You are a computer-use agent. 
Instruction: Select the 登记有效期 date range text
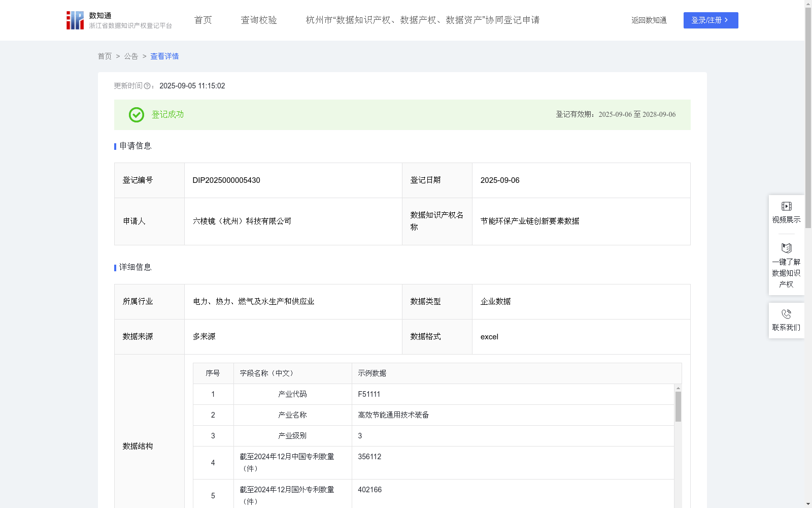click(637, 115)
